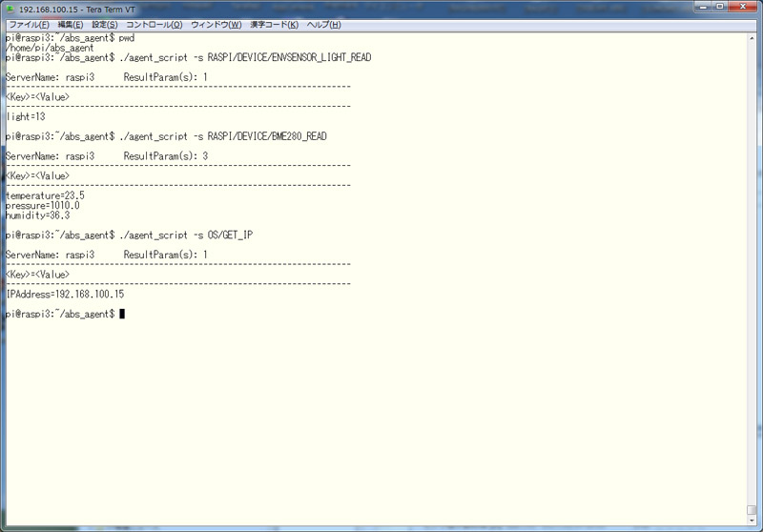Open the 編集(E) menu
Screen dimensions: 763x532
click(71, 25)
